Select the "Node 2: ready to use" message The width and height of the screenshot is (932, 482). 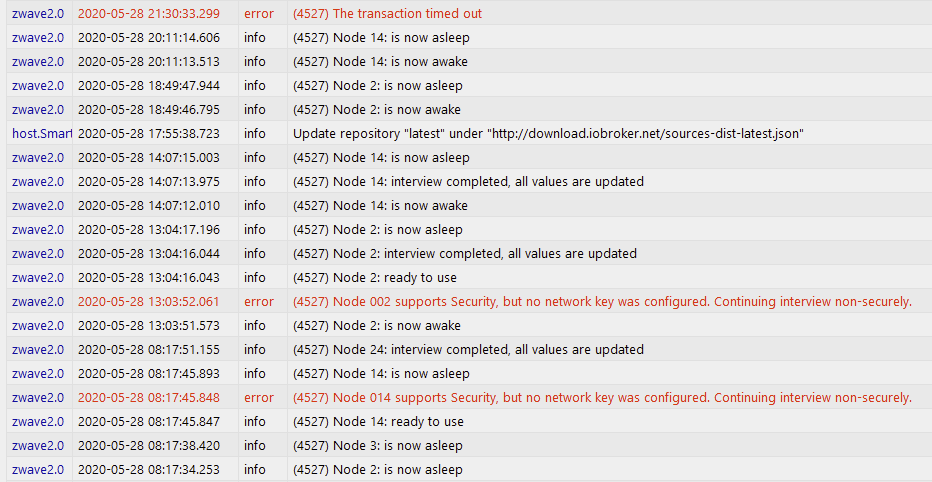374,278
